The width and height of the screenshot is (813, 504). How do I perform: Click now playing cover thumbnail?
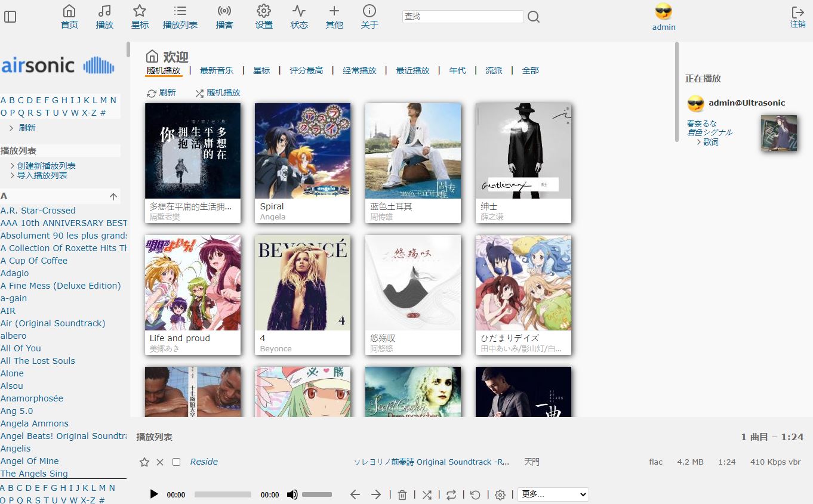point(779,133)
